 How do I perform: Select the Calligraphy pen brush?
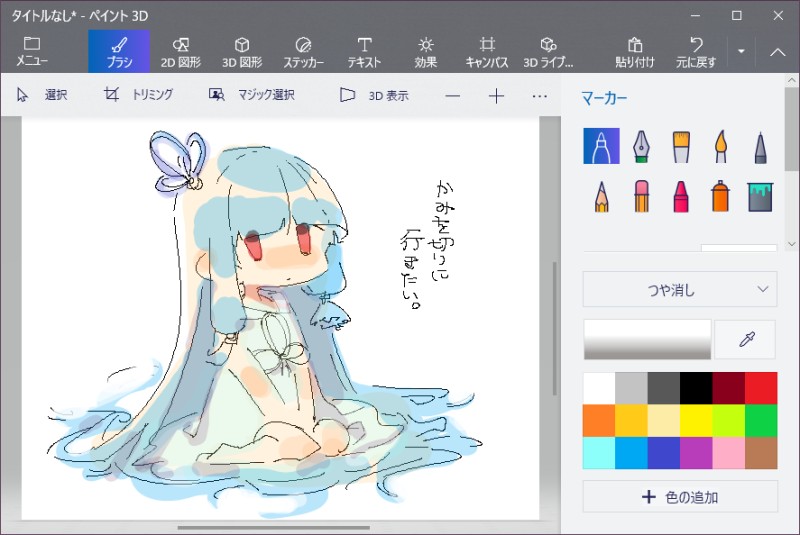click(641, 146)
